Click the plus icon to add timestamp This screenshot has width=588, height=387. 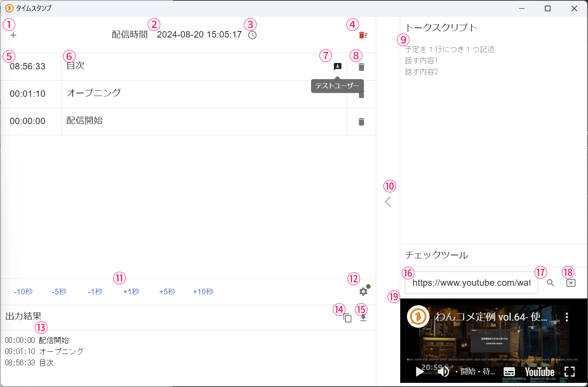(x=13, y=35)
